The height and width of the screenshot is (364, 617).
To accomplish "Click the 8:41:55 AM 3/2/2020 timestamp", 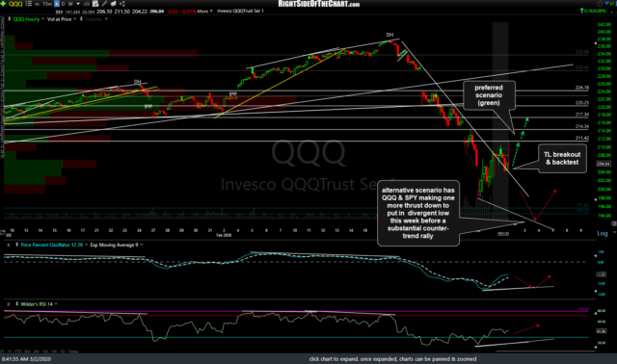I will tap(26, 359).
